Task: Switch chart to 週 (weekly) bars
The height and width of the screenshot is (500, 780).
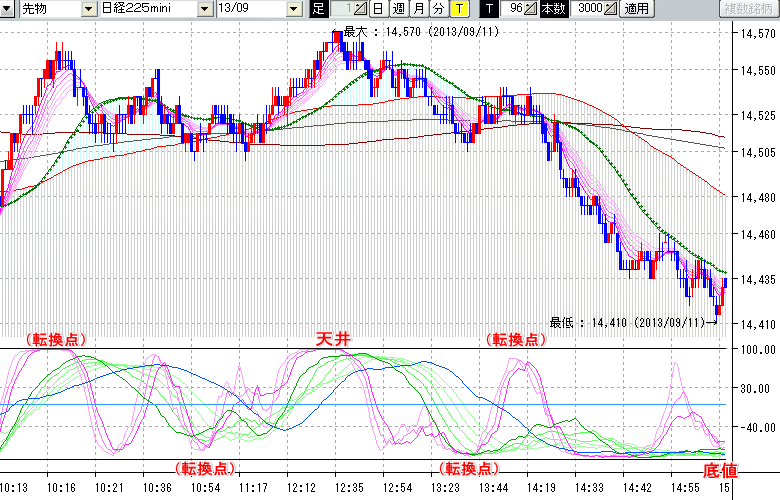Action: 398,9
